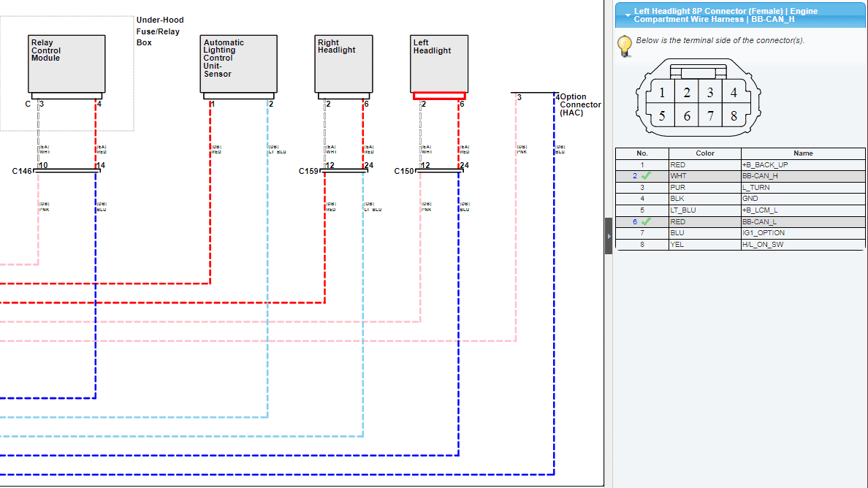Click the PUR color cell
This screenshot has width=868, height=488.
[x=704, y=188]
